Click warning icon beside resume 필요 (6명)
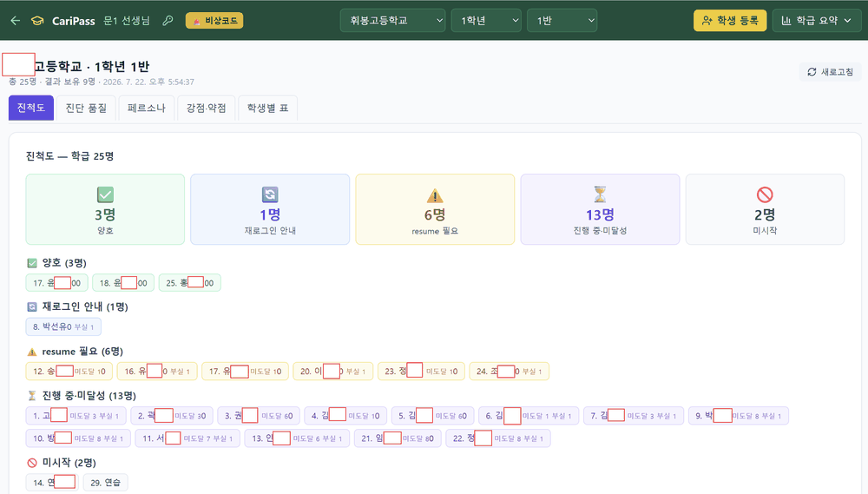 tap(32, 352)
